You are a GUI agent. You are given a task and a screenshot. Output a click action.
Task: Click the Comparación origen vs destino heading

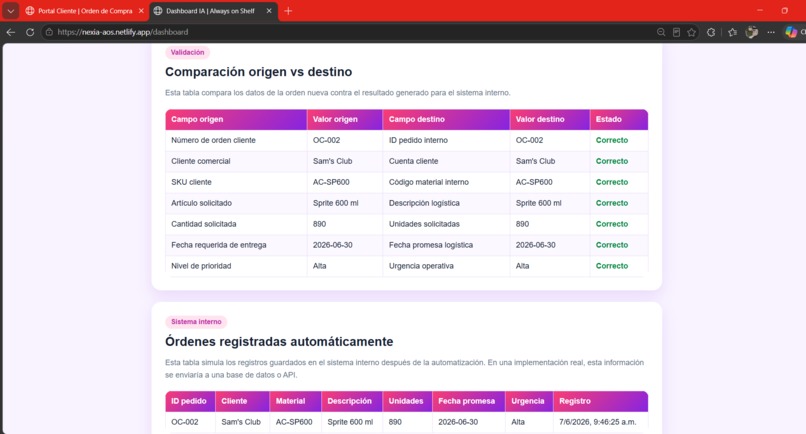click(259, 71)
